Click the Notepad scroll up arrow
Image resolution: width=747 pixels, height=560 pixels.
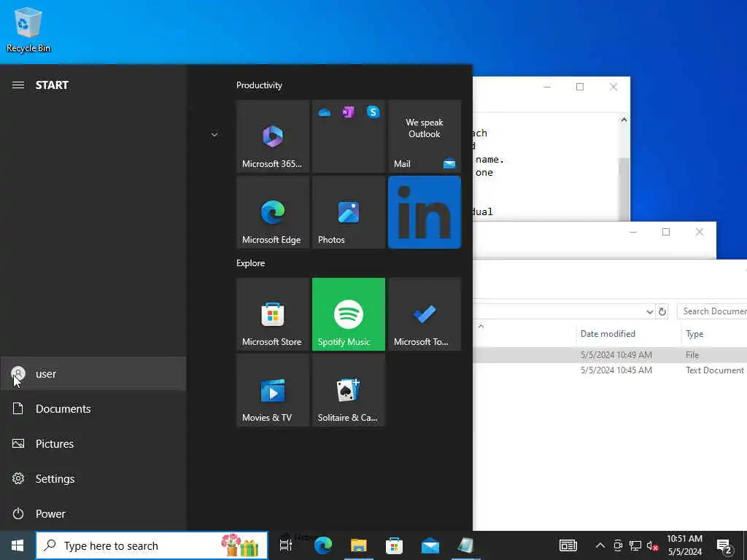(624, 120)
